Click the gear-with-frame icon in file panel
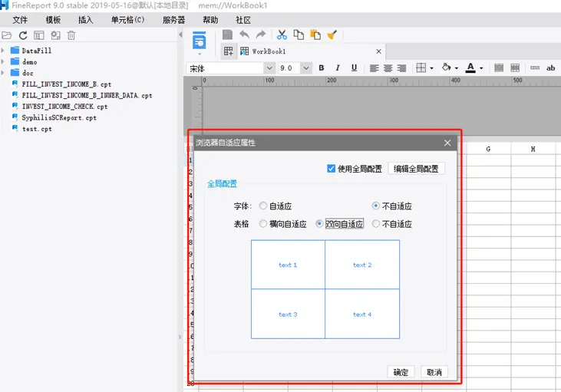The height and width of the screenshot is (392, 561). [x=55, y=35]
